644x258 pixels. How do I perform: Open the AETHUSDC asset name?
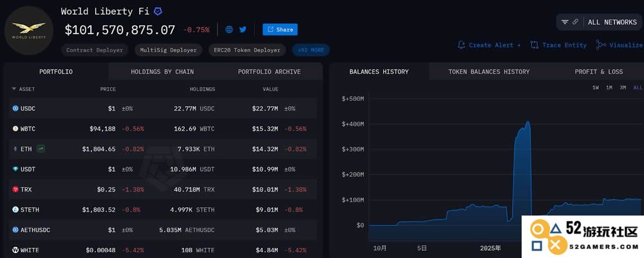point(35,230)
